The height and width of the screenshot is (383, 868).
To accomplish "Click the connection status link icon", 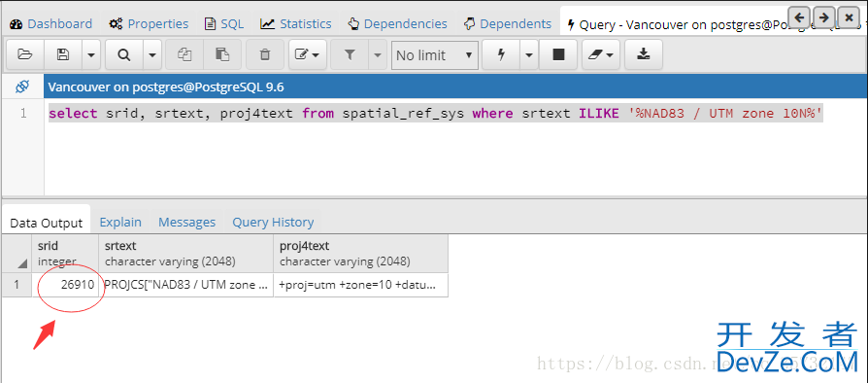I will (x=22, y=87).
